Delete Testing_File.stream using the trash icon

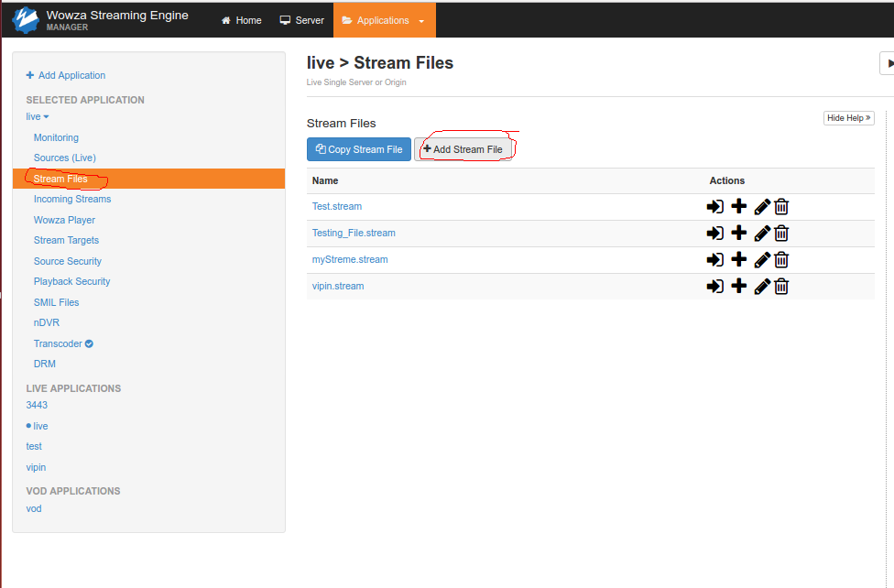781,234
